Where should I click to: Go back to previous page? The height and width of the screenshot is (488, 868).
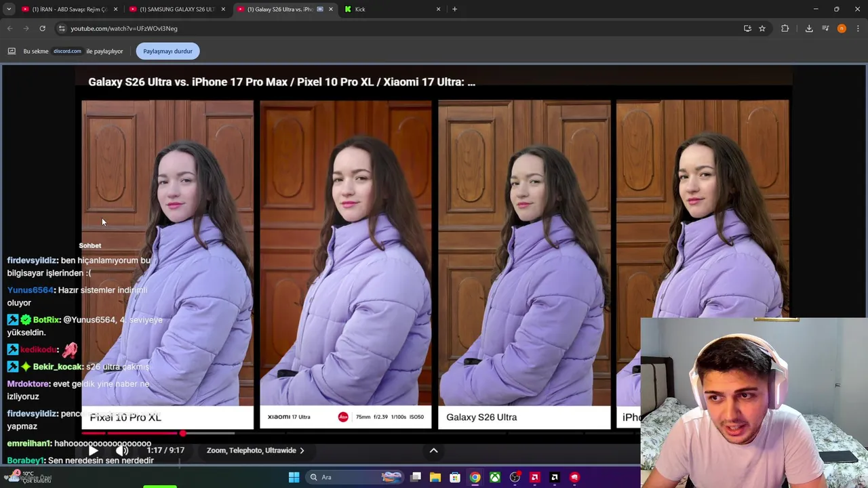9,28
